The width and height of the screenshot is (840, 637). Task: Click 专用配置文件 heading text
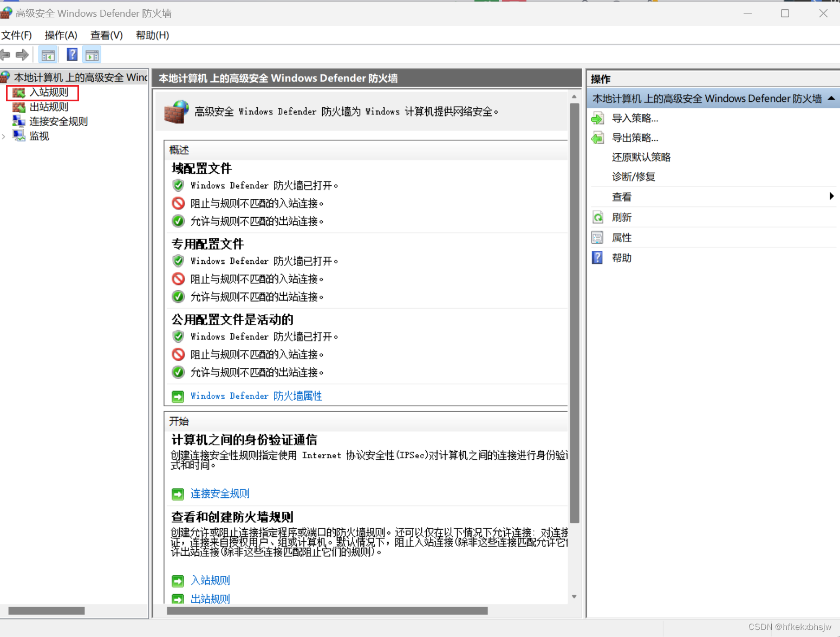click(x=207, y=244)
